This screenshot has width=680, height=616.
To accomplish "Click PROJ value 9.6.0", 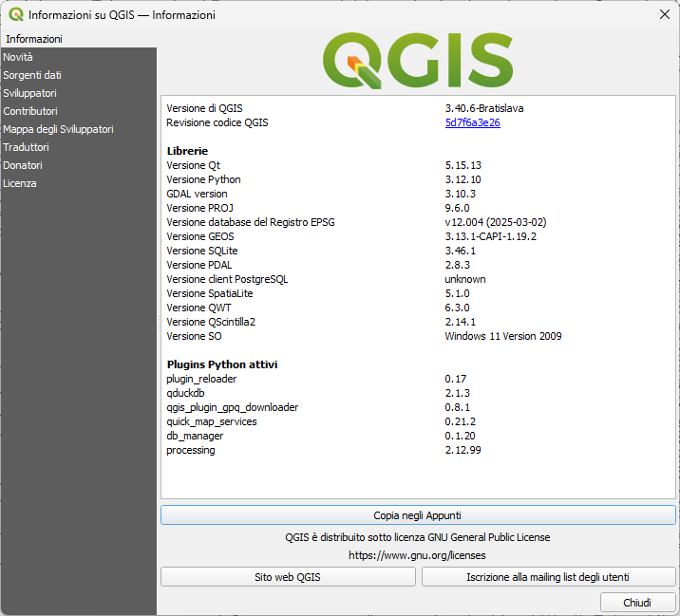I will pos(457,208).
